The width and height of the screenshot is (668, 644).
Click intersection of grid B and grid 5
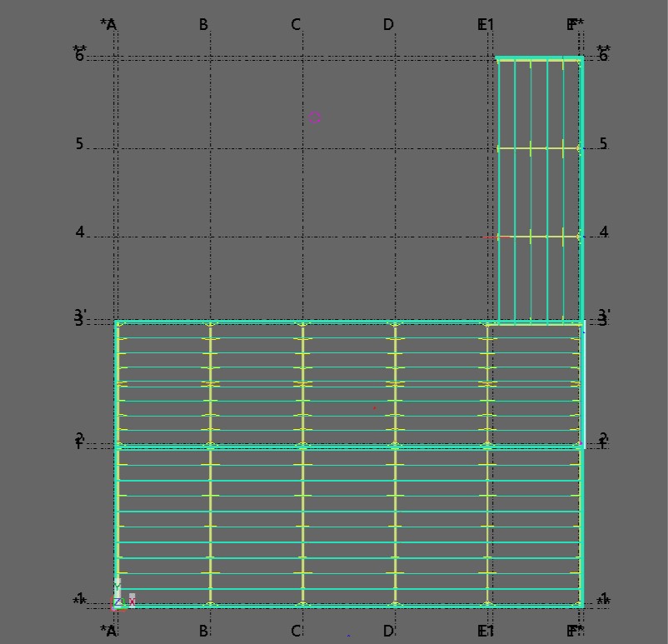[x=211, y=148]
